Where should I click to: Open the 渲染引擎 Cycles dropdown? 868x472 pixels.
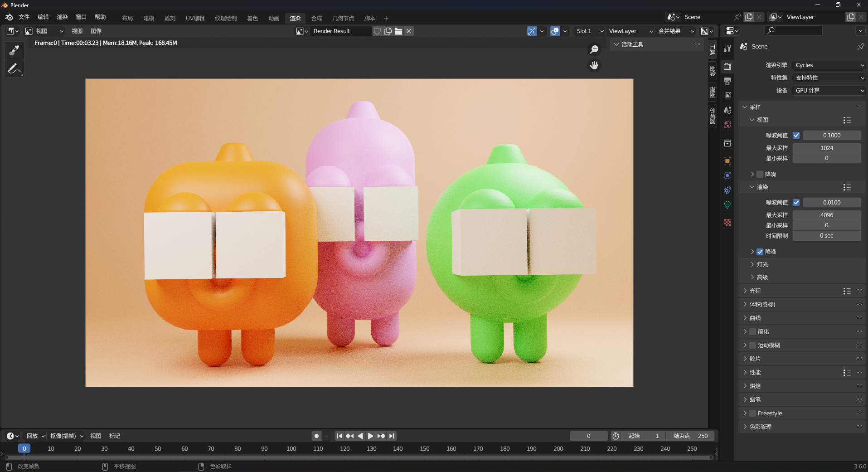(x=829, y=65)
